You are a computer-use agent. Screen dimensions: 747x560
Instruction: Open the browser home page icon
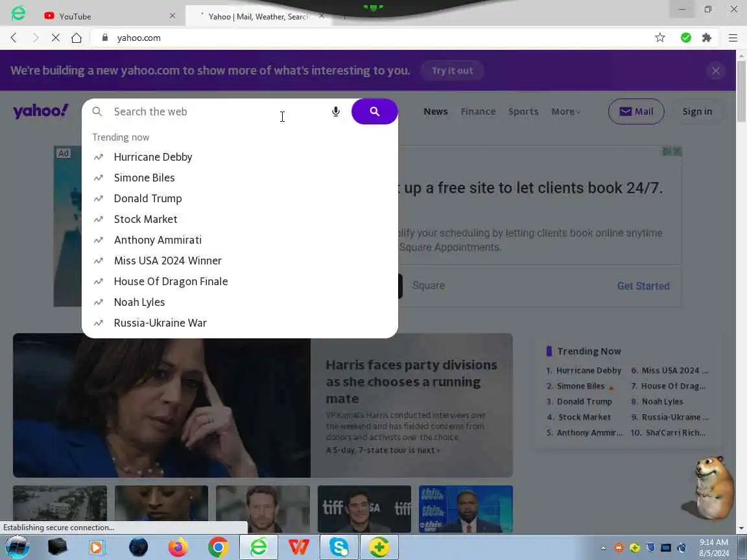(77, 38)
